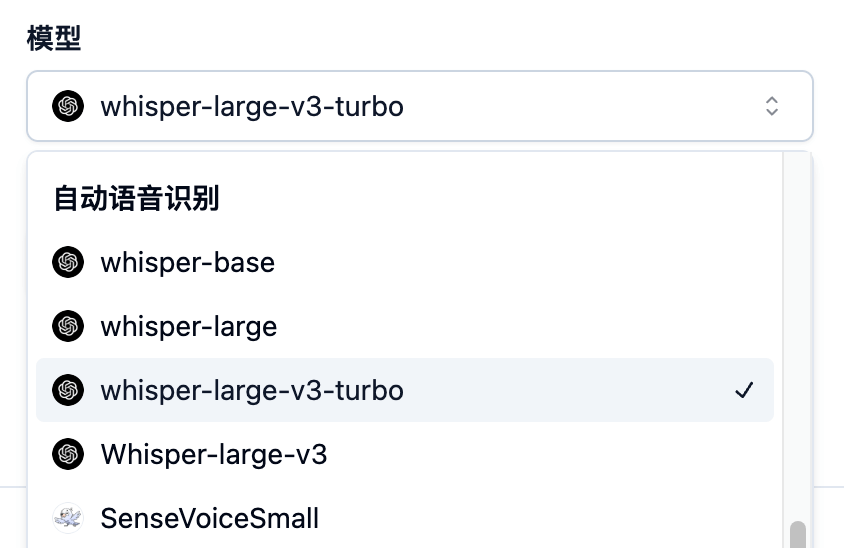844x548 pixels.
Task: Collapse the model dropdown via the selected model name
Action: click(252, 106)
